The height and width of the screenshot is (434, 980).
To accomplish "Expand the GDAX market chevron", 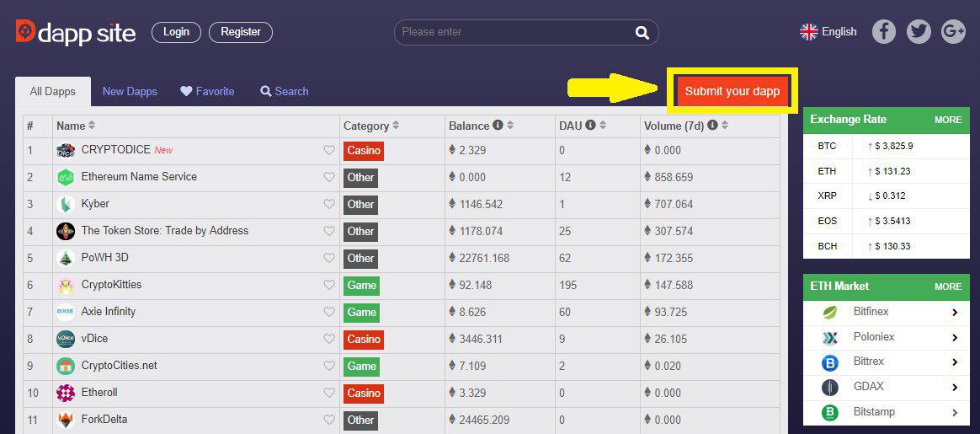I will pos(955,388).
